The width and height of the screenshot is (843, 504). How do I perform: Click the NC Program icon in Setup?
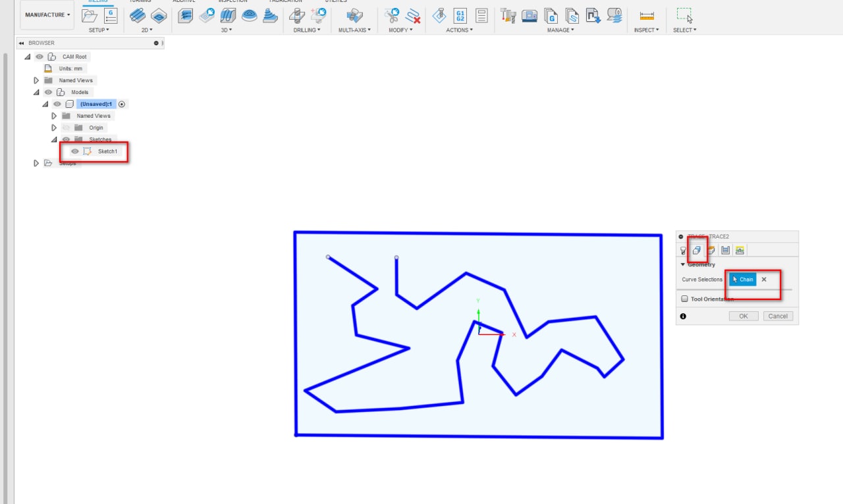tap(110, 16)
